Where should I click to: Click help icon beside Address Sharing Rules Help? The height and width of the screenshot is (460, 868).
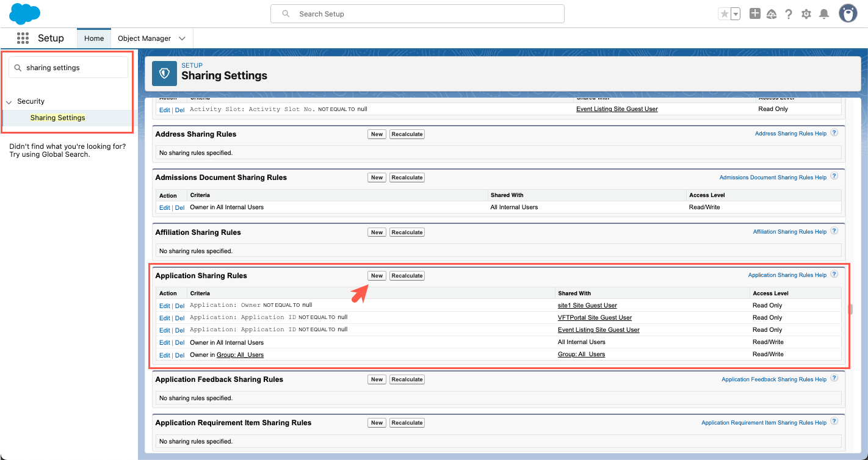[834, 133]
